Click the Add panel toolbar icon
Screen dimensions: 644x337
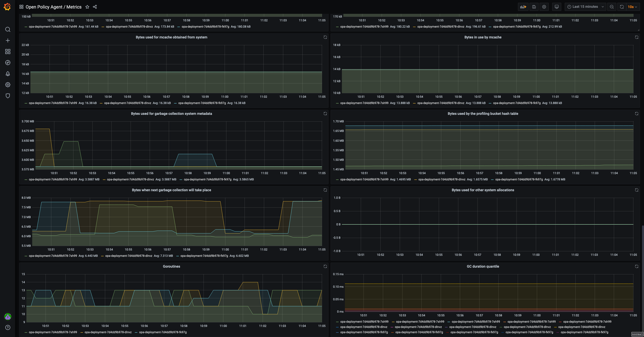(523, 7)
